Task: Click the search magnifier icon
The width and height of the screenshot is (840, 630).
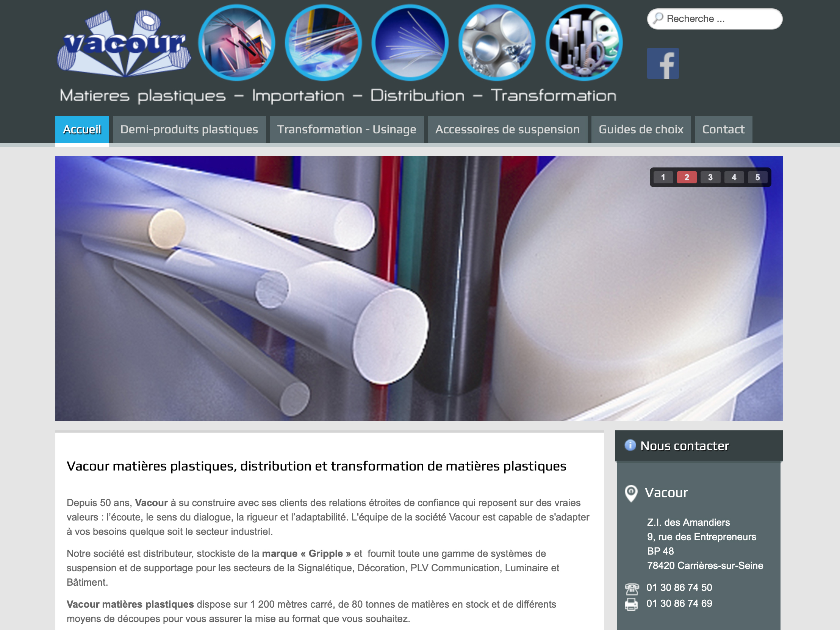Action: 658,18
